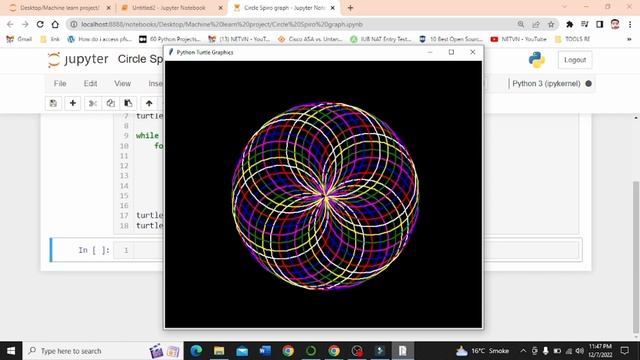The image size is (640, 360).
Task: Click the kernel status indicator circle
Action: pos(588,83)
